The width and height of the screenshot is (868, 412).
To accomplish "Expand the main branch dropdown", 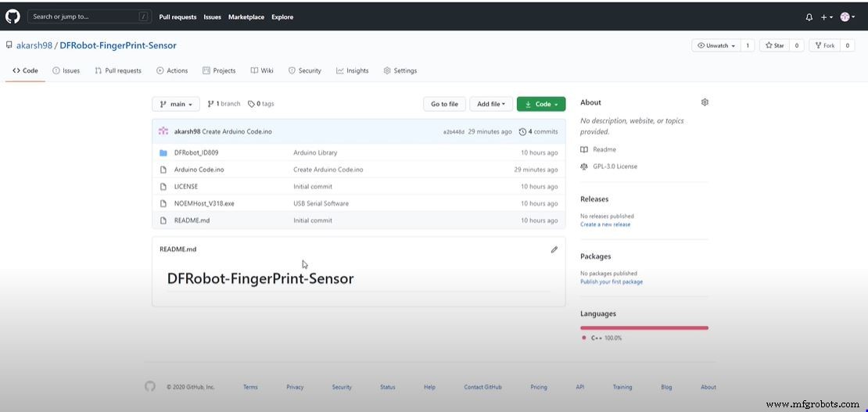I will coord(175,104).
